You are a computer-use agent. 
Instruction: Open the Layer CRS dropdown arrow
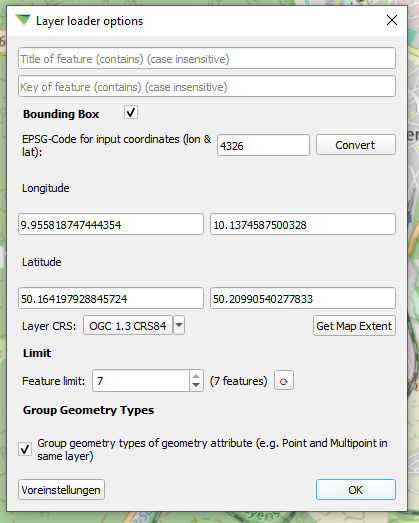[179, 325]
